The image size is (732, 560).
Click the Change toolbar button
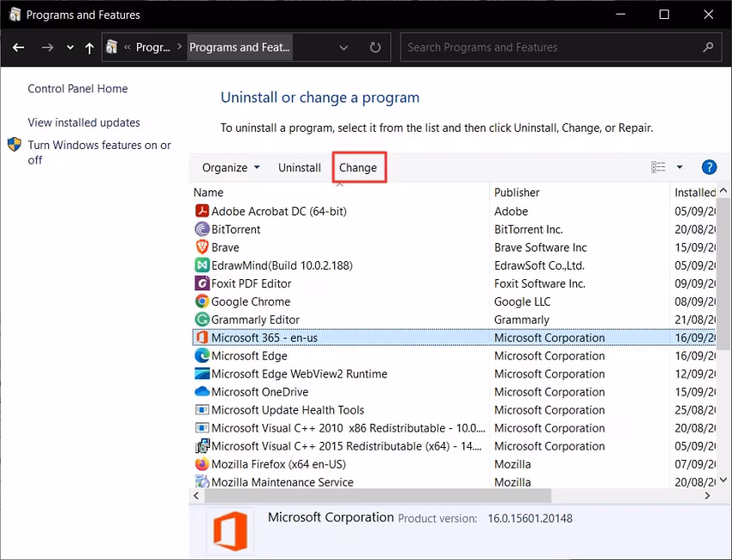tap(358, 168)
